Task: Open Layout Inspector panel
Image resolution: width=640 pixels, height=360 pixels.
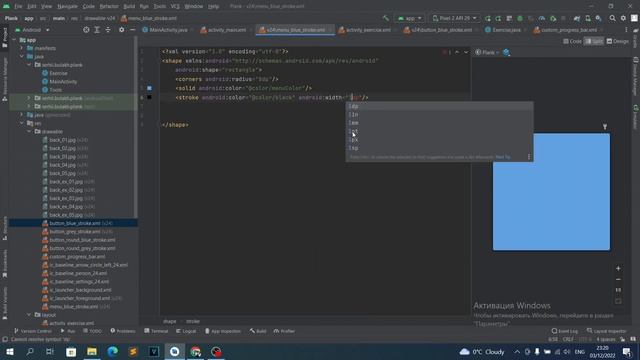Action: pos(607,331)
